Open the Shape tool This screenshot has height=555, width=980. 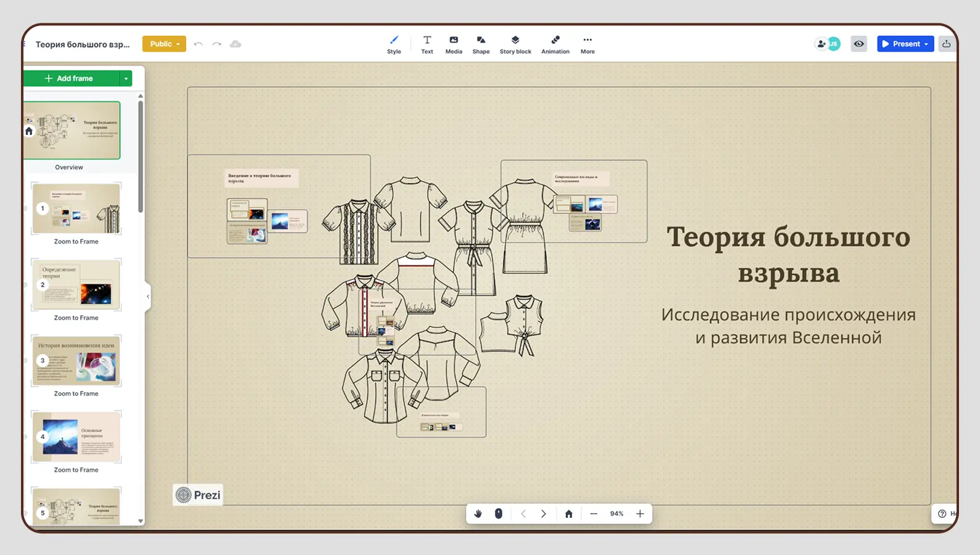tap(481, 44)
